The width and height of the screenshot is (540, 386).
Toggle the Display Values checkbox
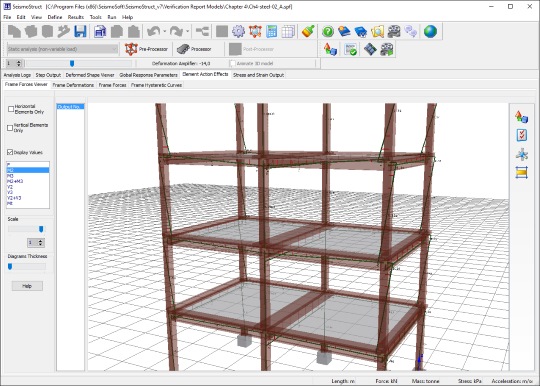10,152
